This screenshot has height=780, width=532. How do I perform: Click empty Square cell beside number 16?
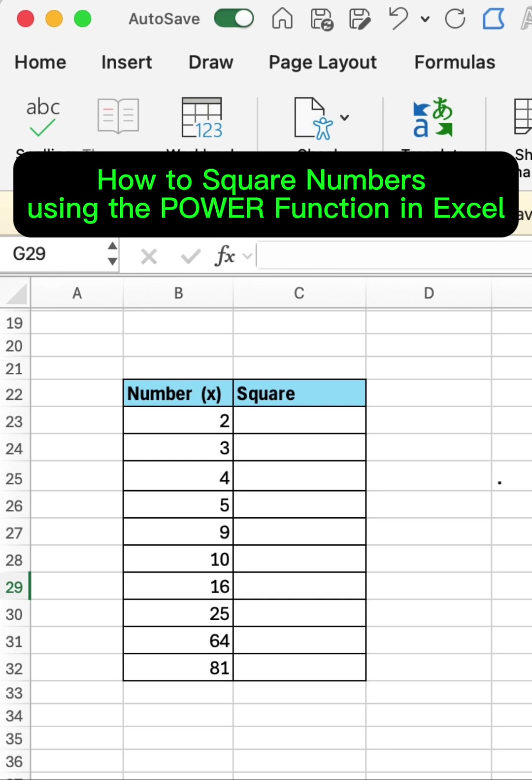[299, 586]
